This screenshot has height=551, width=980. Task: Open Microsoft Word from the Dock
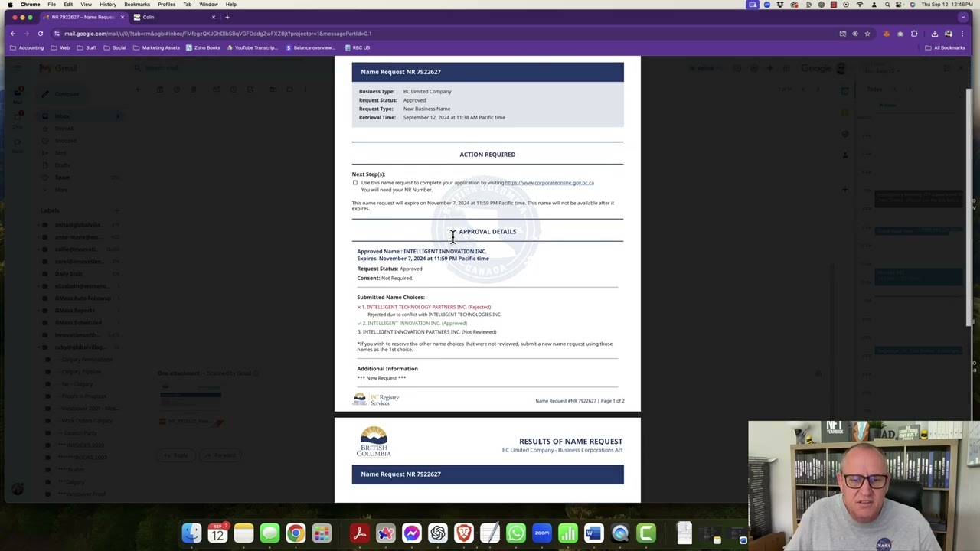[x=593, y=533]
